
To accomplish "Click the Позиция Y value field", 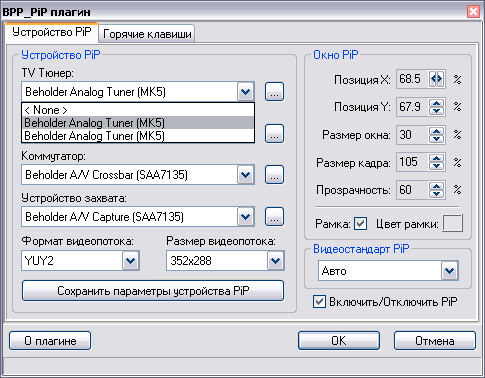I will click(412, 107).
